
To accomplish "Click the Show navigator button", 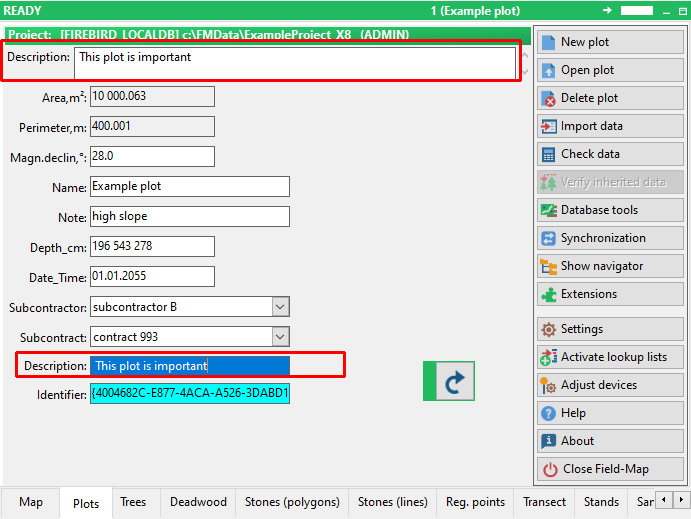I will [x=602, y=266].
